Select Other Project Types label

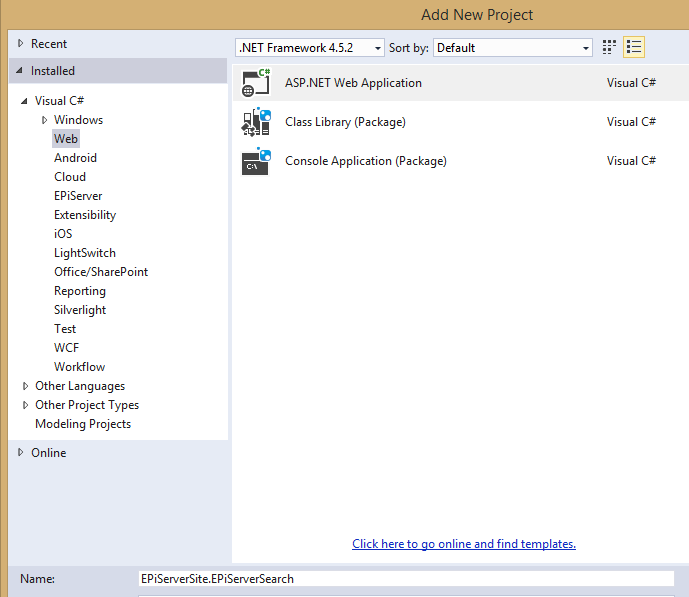[87, 405]
